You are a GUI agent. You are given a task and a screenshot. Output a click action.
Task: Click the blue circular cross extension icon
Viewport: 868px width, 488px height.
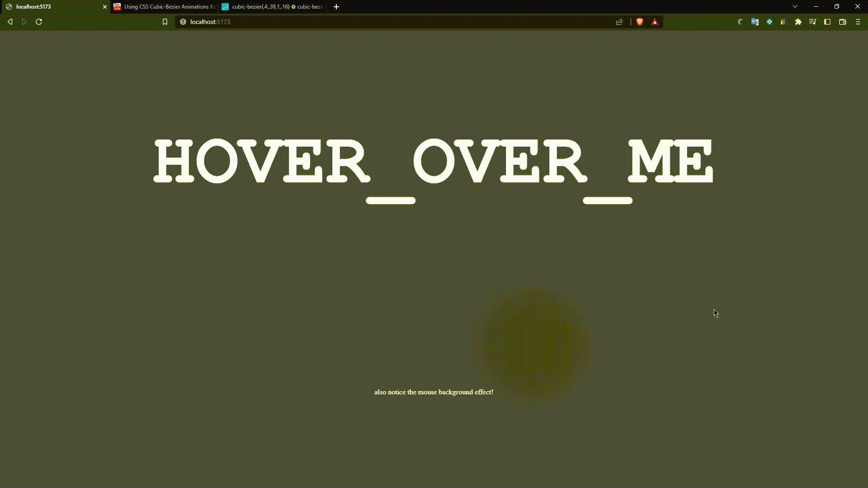click(769, 22)
